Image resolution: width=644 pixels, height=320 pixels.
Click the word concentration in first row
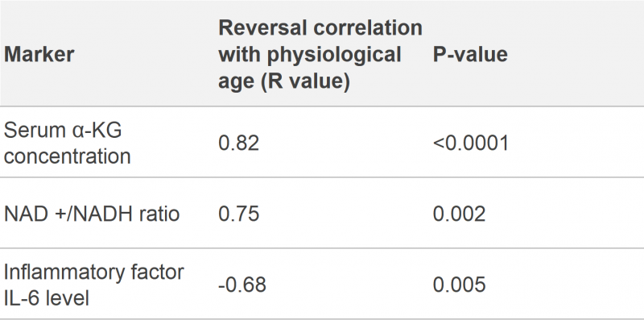point(68,156)
